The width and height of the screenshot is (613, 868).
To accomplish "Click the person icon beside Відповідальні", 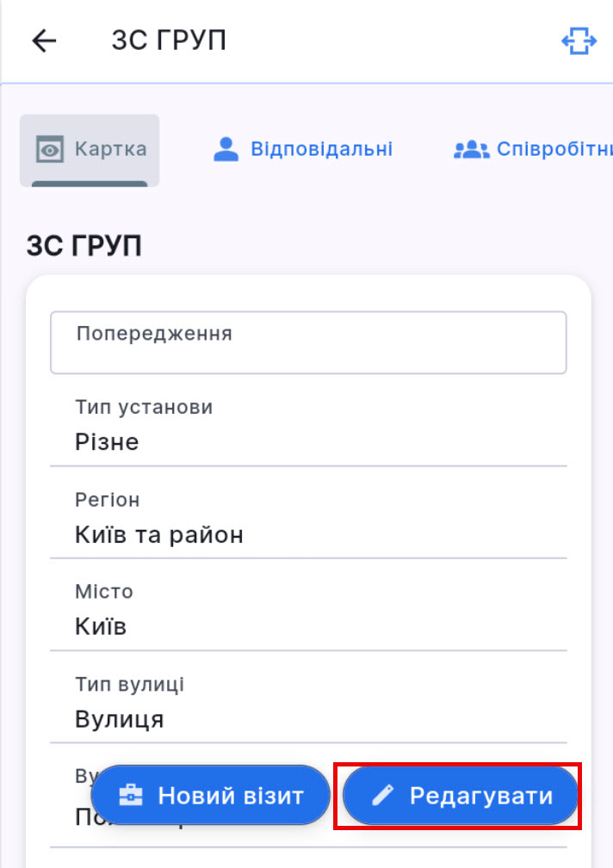I will (x=226, y=150).
